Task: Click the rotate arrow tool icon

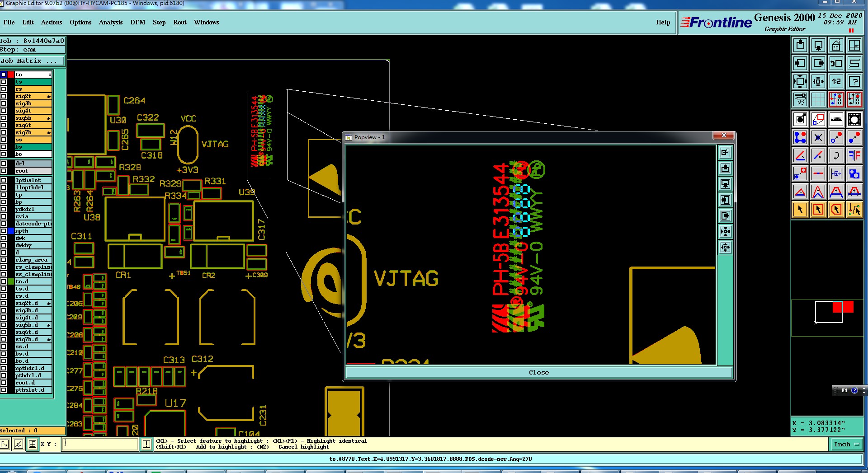Action: (x=836, y=156)
